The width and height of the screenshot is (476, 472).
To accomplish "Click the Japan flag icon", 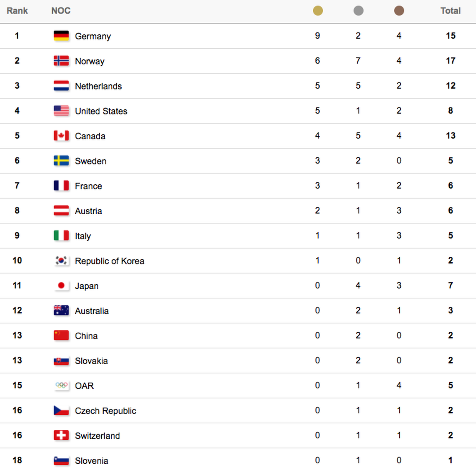I will point(61,286).
